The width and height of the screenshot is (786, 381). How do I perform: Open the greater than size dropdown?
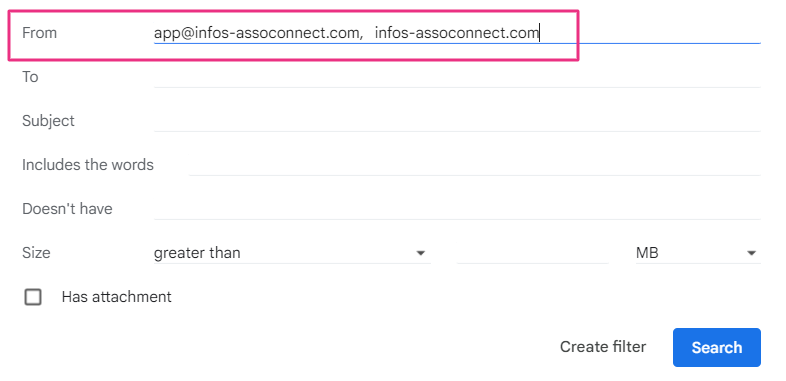[292, 253]
